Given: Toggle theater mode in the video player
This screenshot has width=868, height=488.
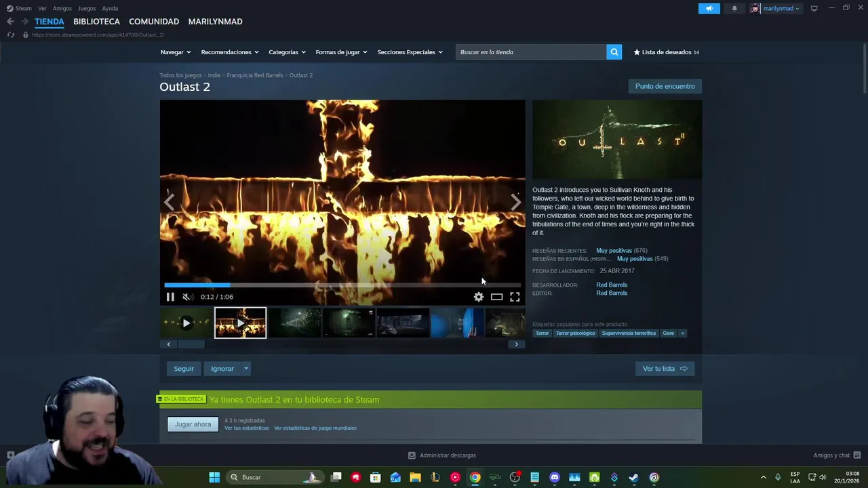Looking at the screenshot, I should 496,297.
